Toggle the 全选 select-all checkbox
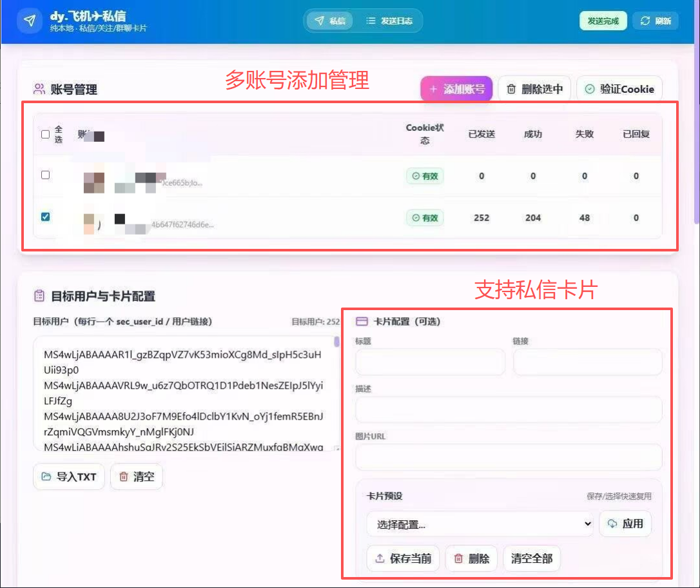The width and height of the screenshot is (700, 588). 45,134
